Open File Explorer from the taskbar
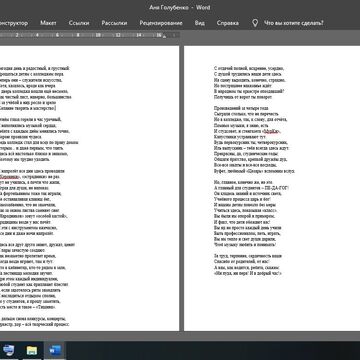 32,351
